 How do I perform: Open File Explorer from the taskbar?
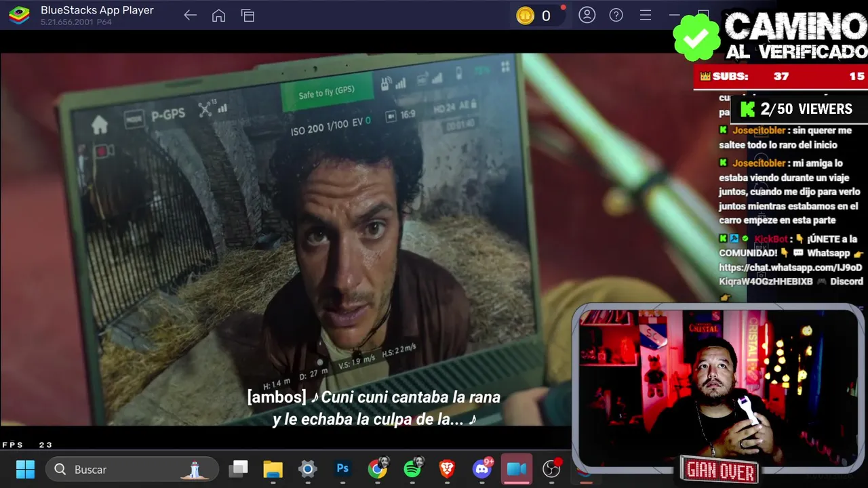point(273,469)
